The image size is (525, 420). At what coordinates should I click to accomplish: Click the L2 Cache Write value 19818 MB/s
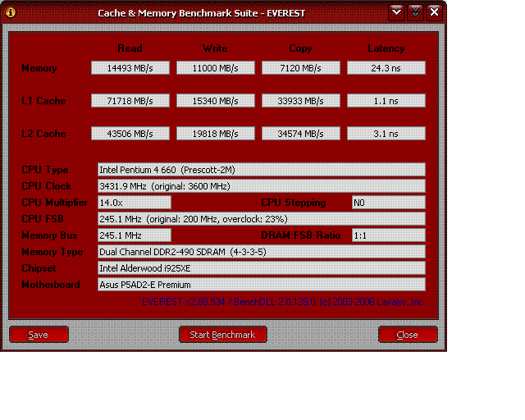coord(216,134)
